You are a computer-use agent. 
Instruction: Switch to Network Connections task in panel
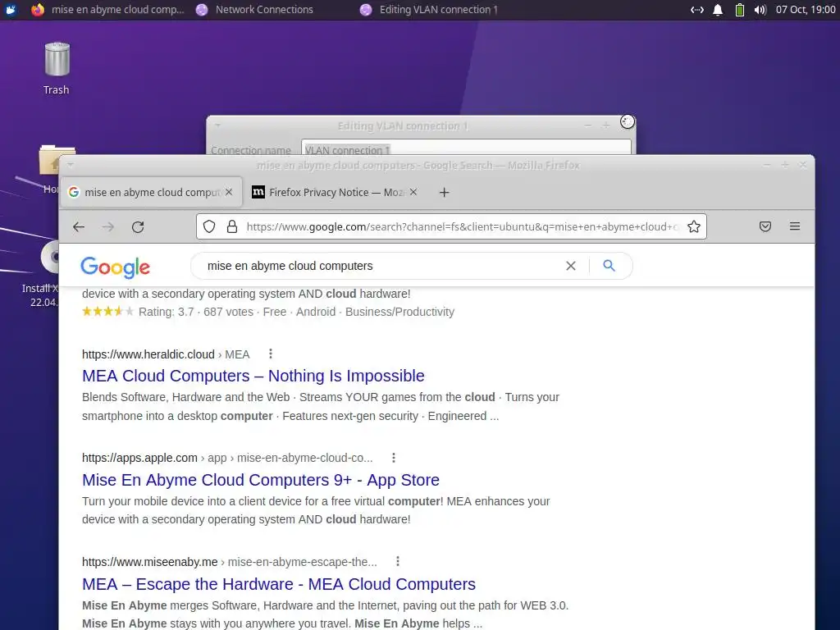click(x=254, y=10)
